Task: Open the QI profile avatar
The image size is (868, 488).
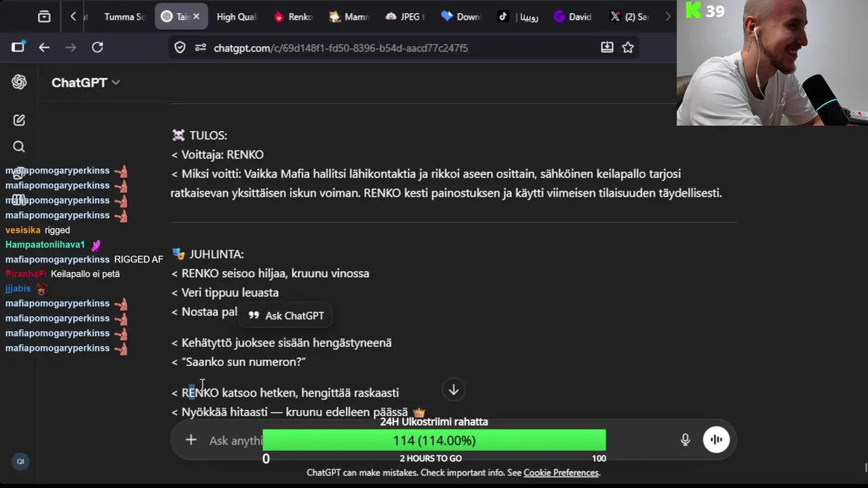Action: coord(20,462)
